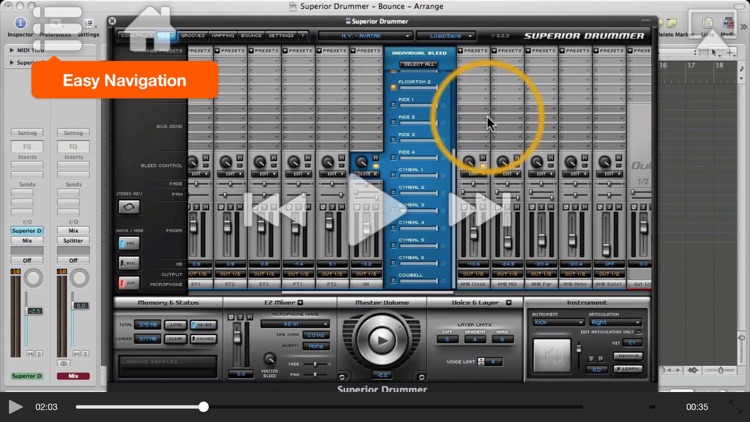Image resolution: width=750 pixels, height=422 pixels.
Task: Toggle the Cowbell bleed checkbox
Action: tap(394, 280)
